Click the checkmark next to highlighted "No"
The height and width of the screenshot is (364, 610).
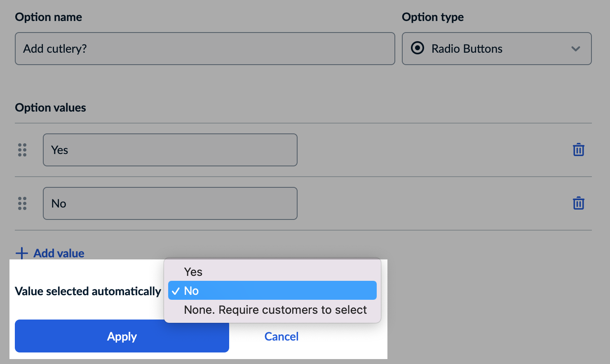click(x=176, y=290)
